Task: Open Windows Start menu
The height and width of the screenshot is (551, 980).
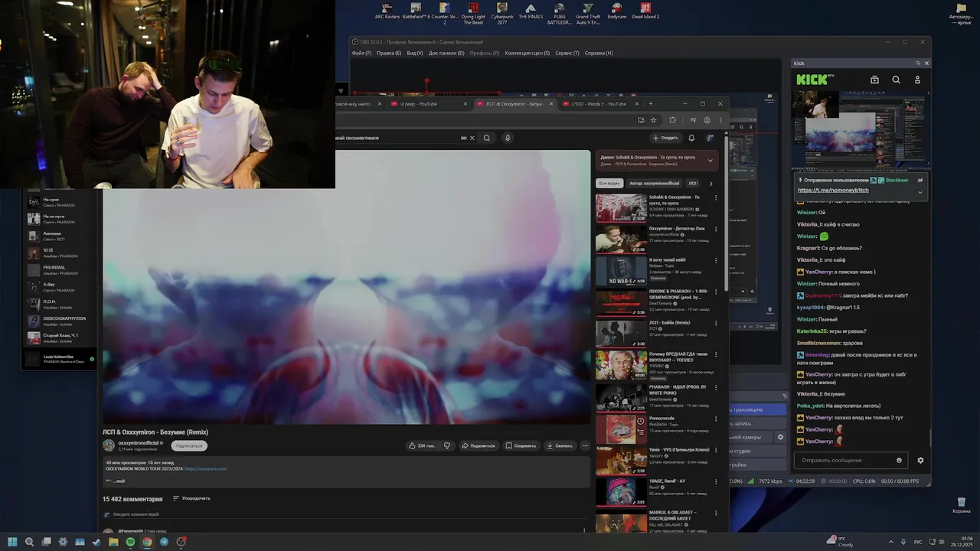Action: click(x=12, y=542)
